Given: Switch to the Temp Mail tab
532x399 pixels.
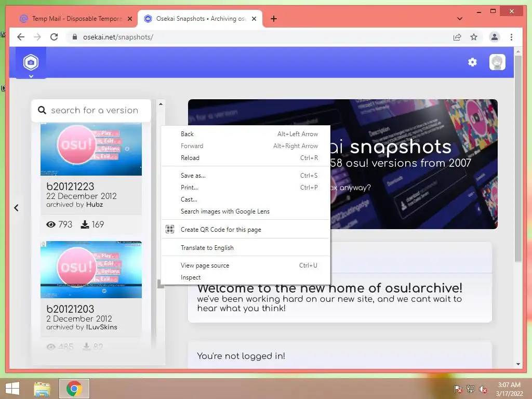Looking at the screenshot, I should tap(76, 19).
